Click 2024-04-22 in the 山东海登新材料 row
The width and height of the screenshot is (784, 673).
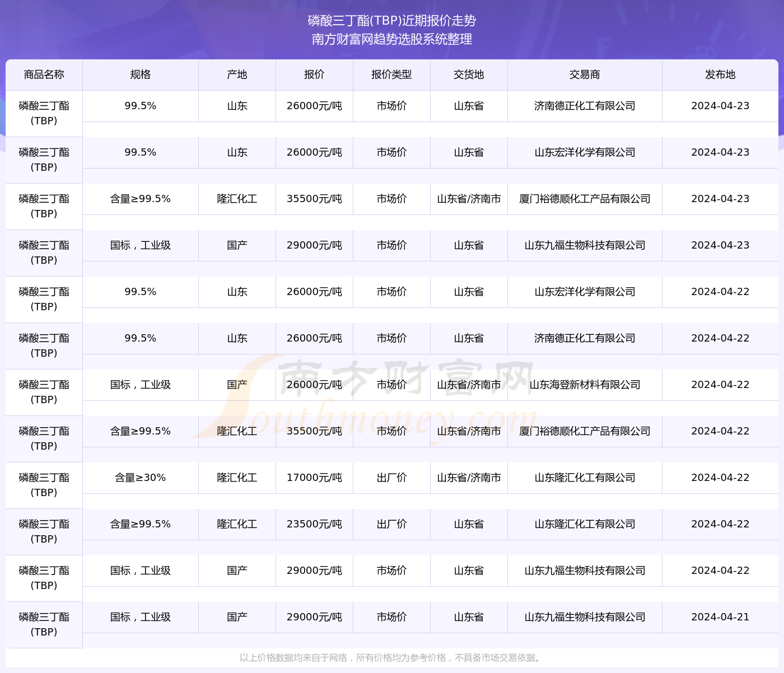tap(720, 385)
